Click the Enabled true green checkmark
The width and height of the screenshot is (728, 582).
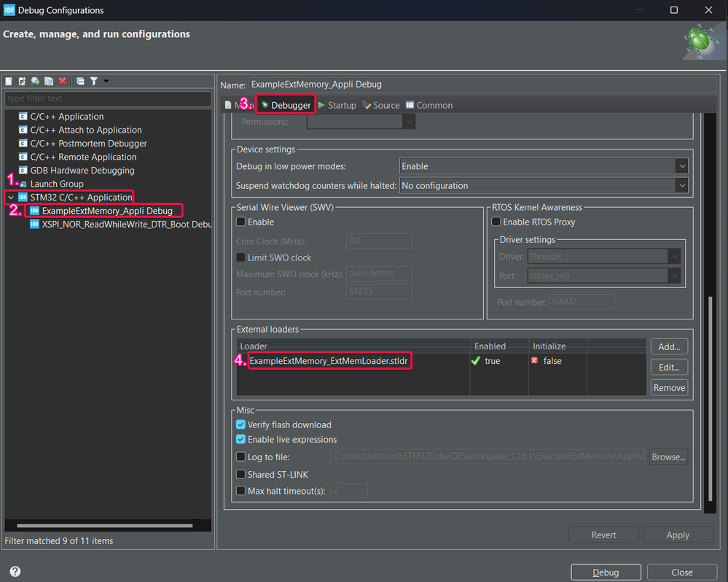coord(475,361)
